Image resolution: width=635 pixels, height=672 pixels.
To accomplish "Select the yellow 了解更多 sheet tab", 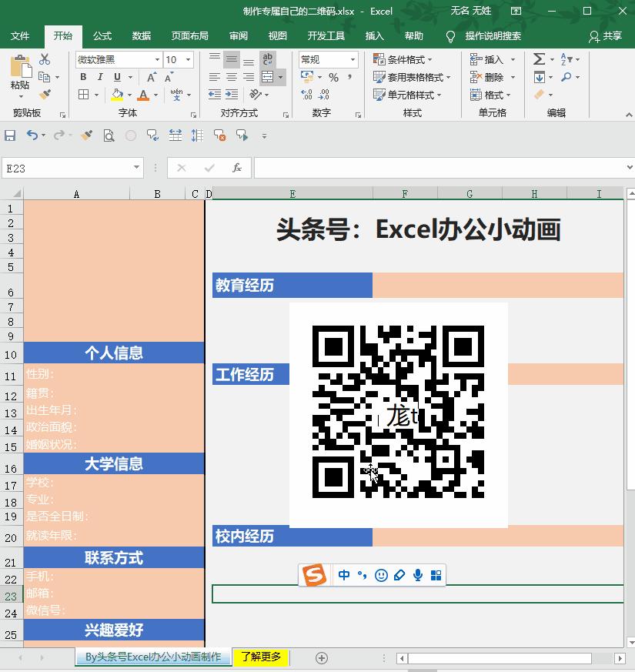I will pyautogui.click(x=260, y=658).
